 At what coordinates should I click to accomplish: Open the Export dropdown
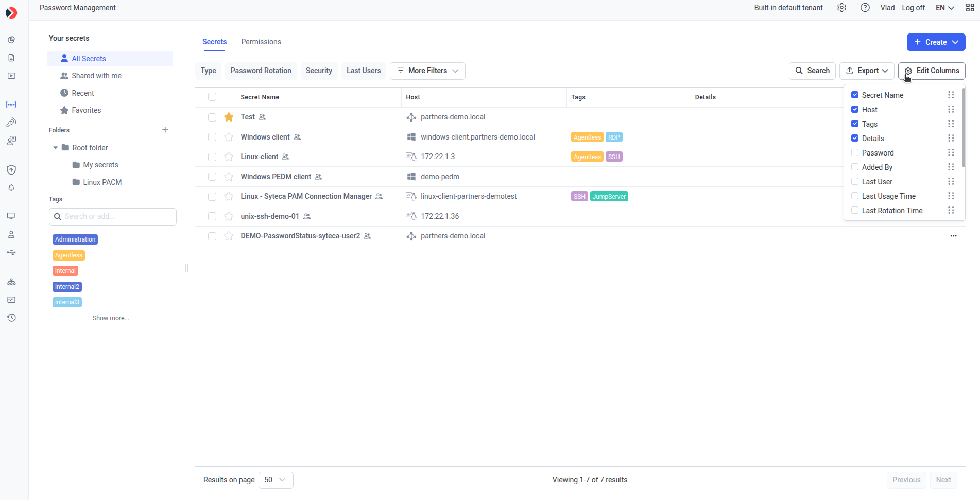(x=867, y=71)
